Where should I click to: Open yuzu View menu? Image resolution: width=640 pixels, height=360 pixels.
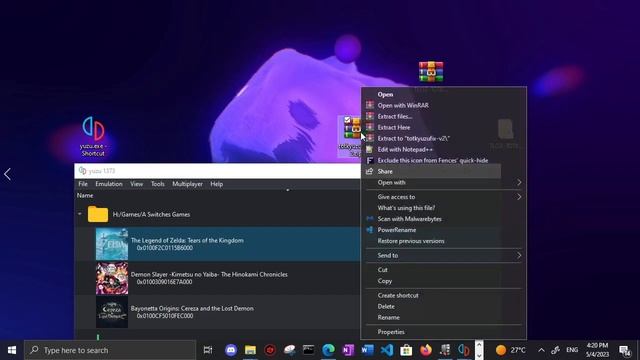coord(136,184)
